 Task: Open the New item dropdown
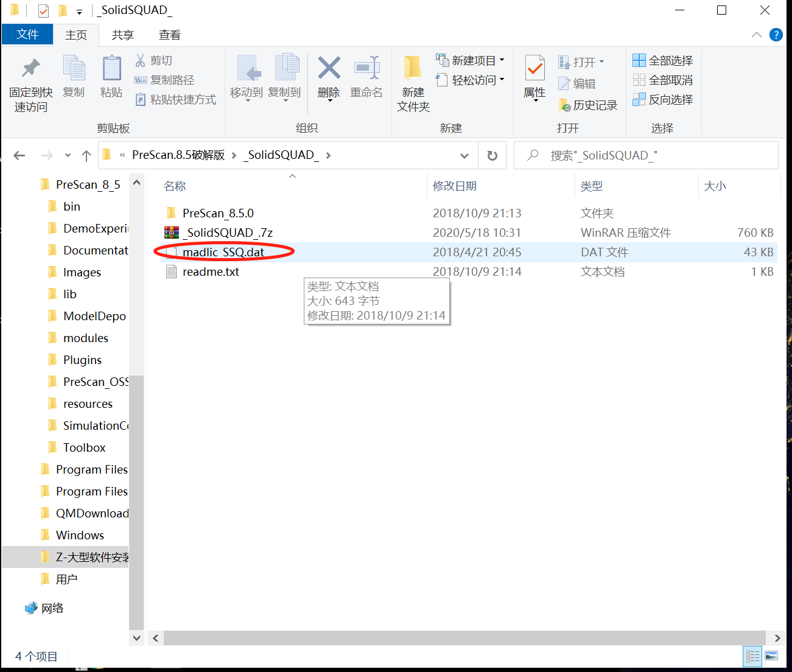click(x=470, y=60)
